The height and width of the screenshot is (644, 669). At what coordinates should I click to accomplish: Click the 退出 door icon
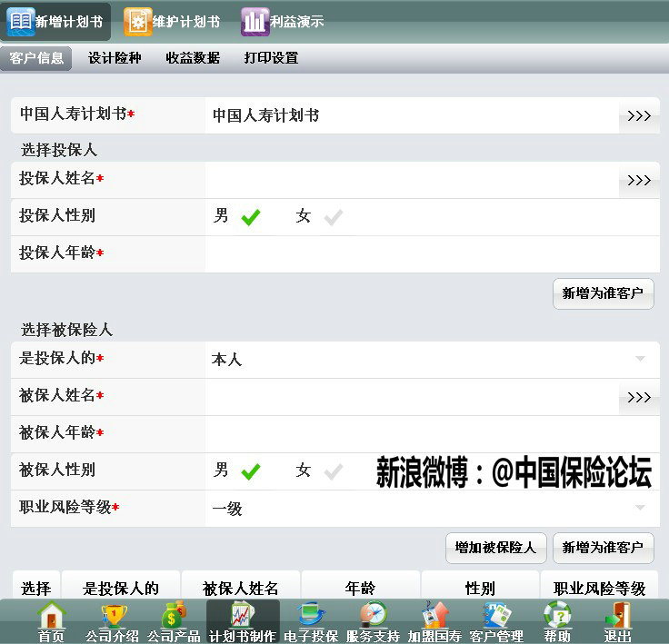[618, 615]
